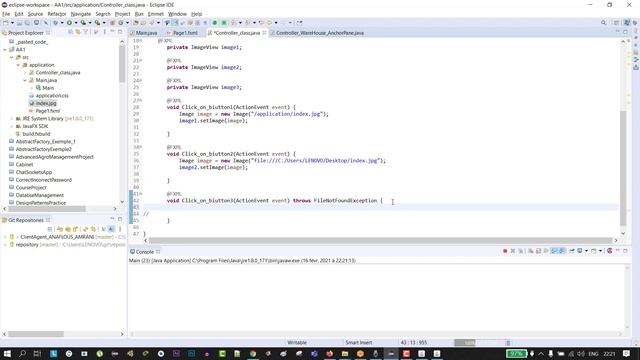Image resolution: width=640 pixels, height=360 pixels.
Task: Toggle Scroll Lock in Console toolbar
Action: pos(538,251)
